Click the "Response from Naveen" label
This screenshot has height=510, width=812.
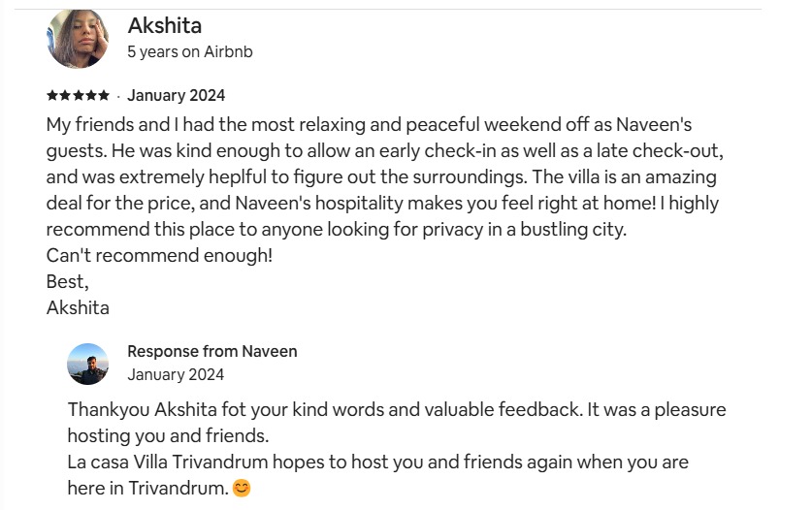click(212, 351)
